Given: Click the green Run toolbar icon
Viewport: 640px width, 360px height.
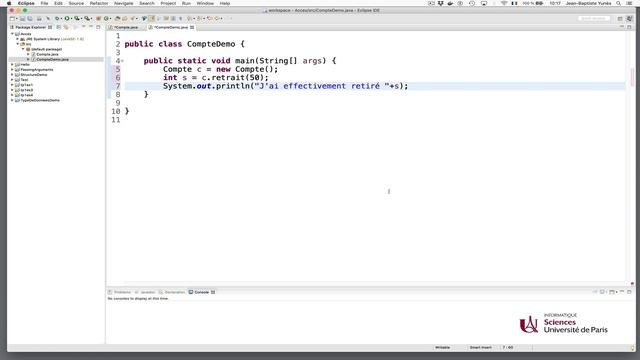Looking at the screenshot, I should click(67, 18).
